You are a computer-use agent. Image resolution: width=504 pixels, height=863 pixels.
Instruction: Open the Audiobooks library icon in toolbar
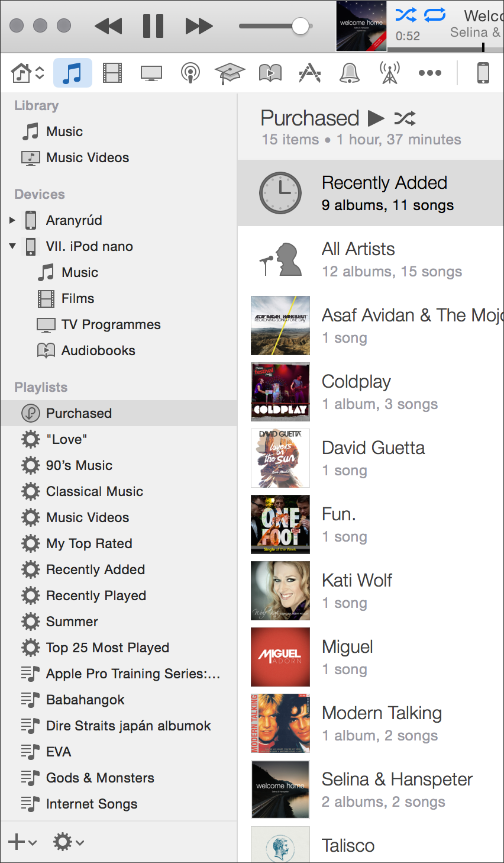pyautogui.click(x=270, y=73)
